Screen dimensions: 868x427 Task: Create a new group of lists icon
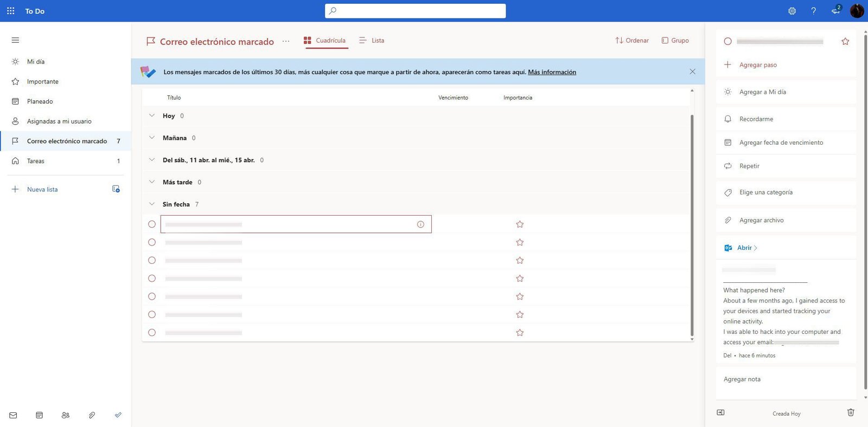[116, 189]
